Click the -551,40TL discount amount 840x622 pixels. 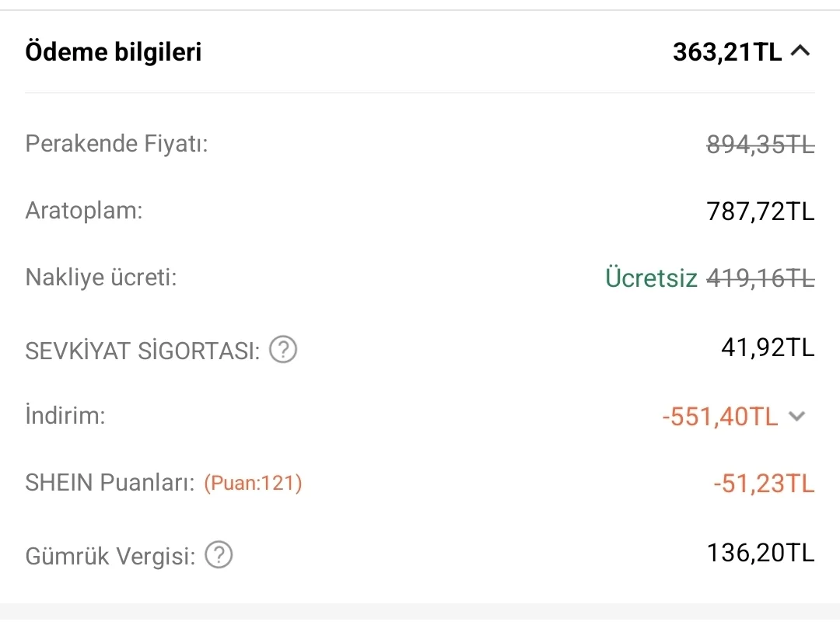(719, 417)
